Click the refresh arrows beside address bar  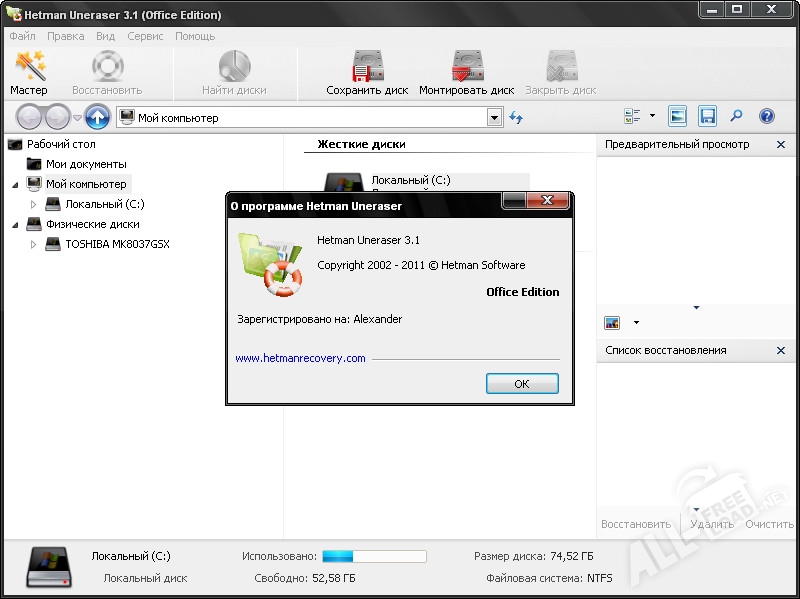(x=516, y=118)
